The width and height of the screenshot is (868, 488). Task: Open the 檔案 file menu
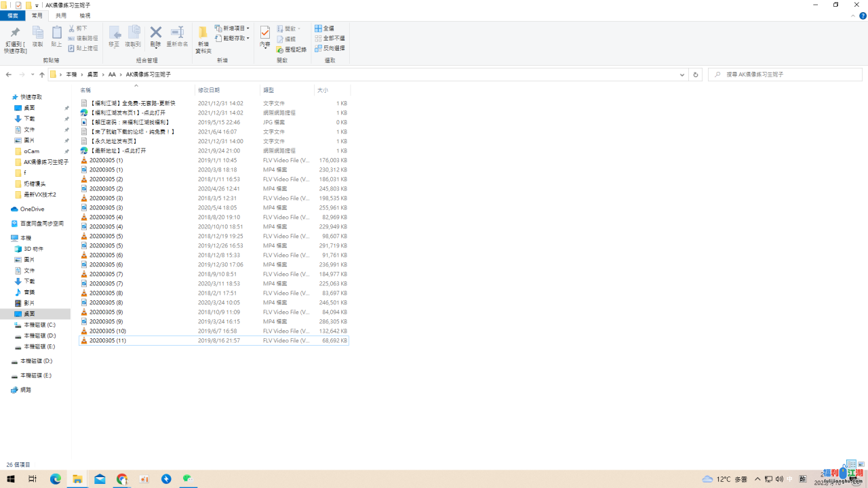click(13, 16)
